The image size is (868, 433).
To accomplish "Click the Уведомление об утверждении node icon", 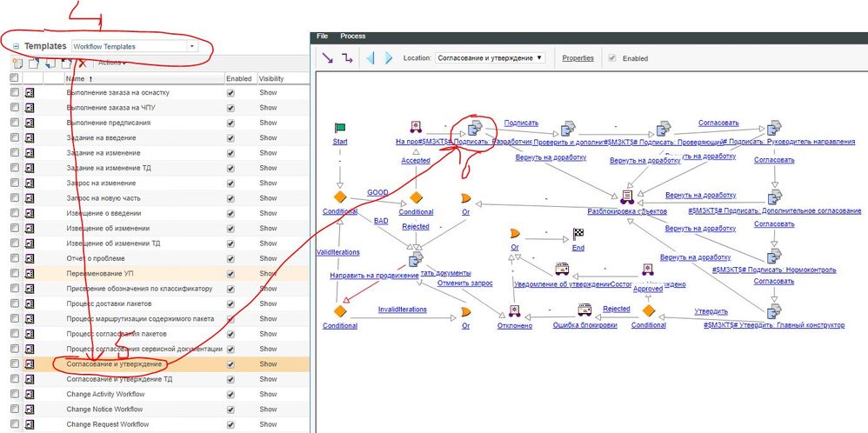I will (x=562, y=269).
